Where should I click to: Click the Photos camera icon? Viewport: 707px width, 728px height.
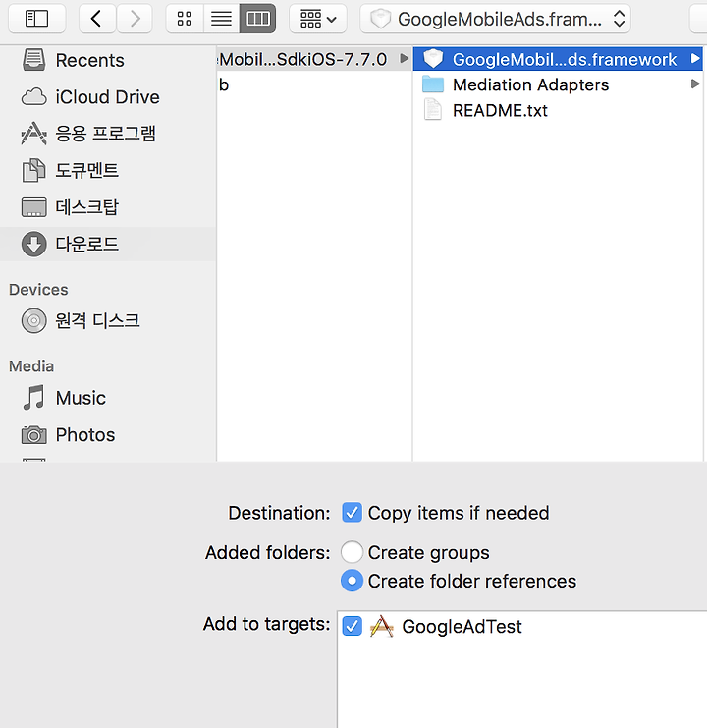tap(33, 435)
